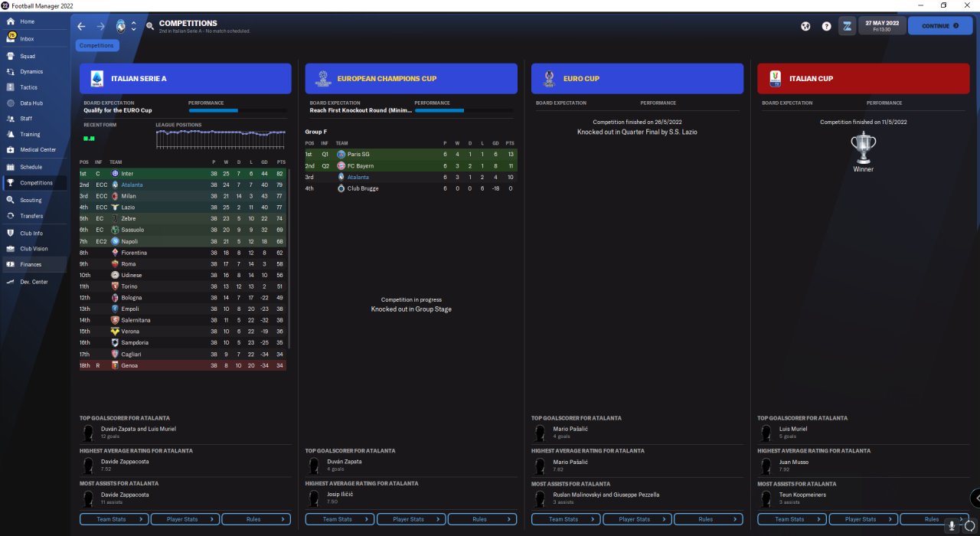Open Staff in the sidebar
Screen dimensions: 980x536
[x=34, y=119]
